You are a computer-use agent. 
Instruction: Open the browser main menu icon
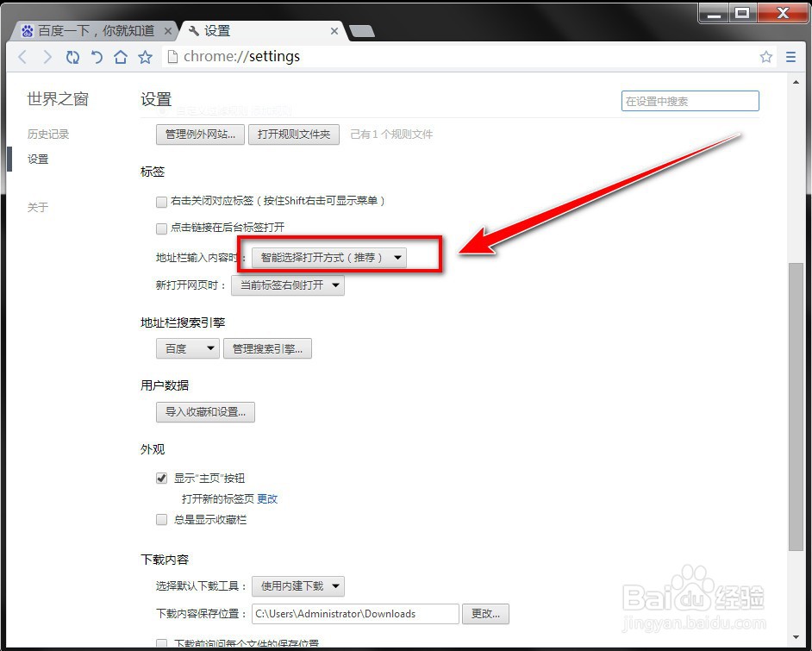[x=790, y=57]
